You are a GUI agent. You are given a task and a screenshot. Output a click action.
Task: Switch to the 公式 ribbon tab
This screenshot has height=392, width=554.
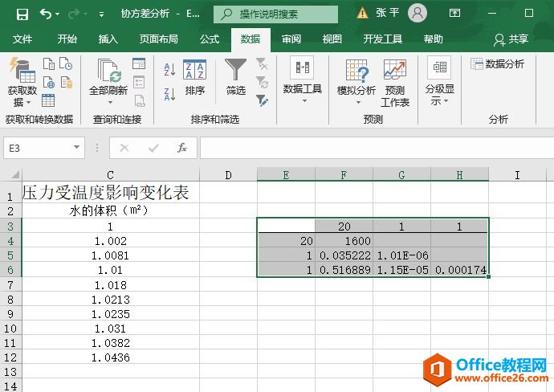point(210,39)
